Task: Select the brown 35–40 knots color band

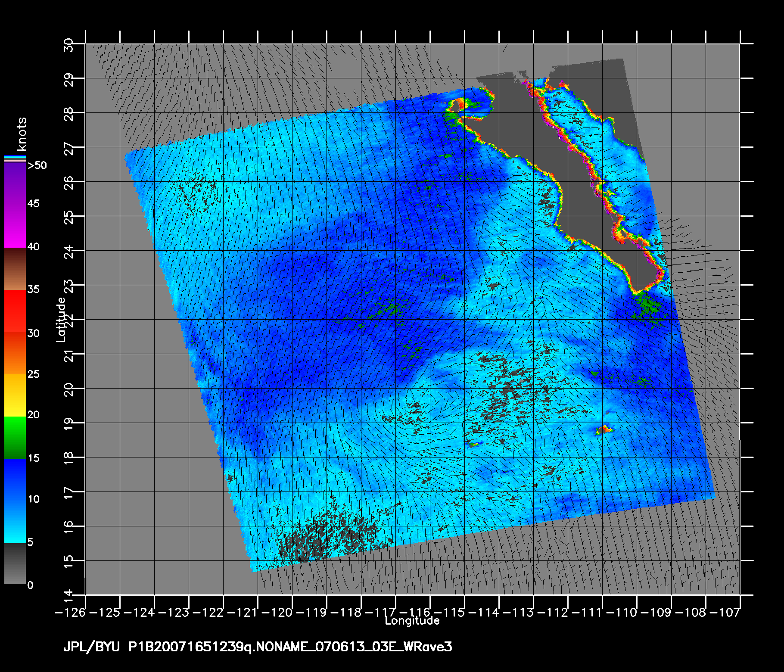Action: coord(15,269)
